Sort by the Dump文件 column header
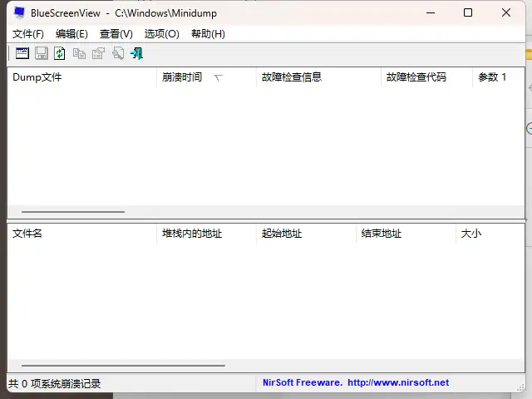 (x=81, y=77)
